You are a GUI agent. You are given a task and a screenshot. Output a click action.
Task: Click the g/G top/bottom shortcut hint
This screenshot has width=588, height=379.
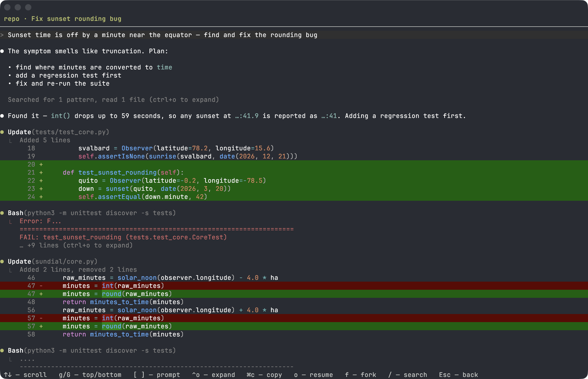(90, 375)
